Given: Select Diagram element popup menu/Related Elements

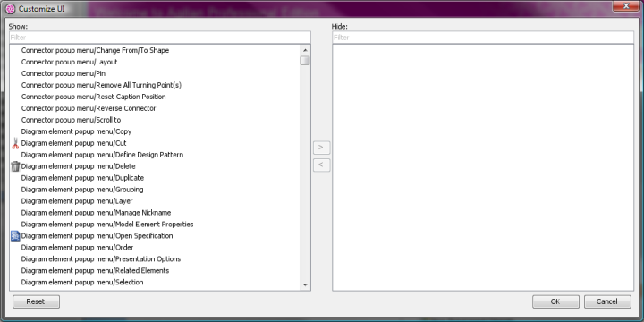Looking at the screenshot, I should click(95, 271).
